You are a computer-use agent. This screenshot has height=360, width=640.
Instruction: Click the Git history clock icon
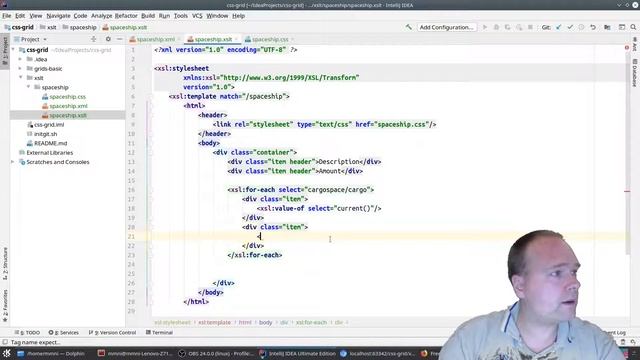click(581, 27)
